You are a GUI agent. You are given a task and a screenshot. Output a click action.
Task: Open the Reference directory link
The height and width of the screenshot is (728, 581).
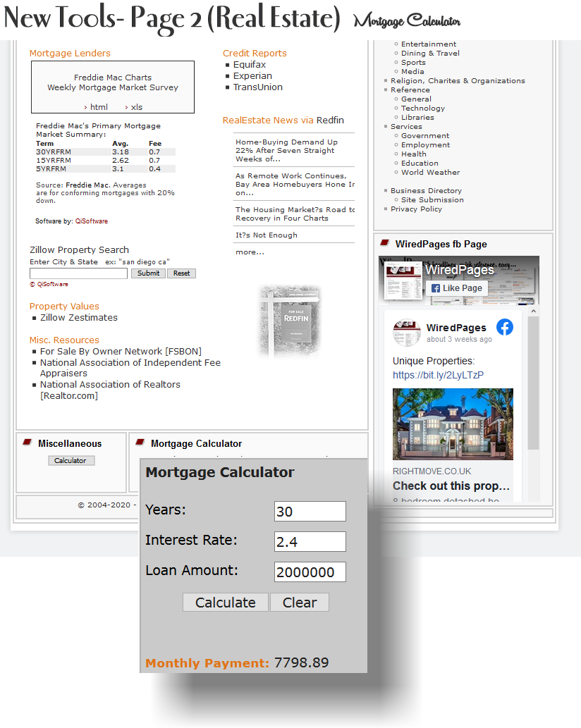(410, 90)
